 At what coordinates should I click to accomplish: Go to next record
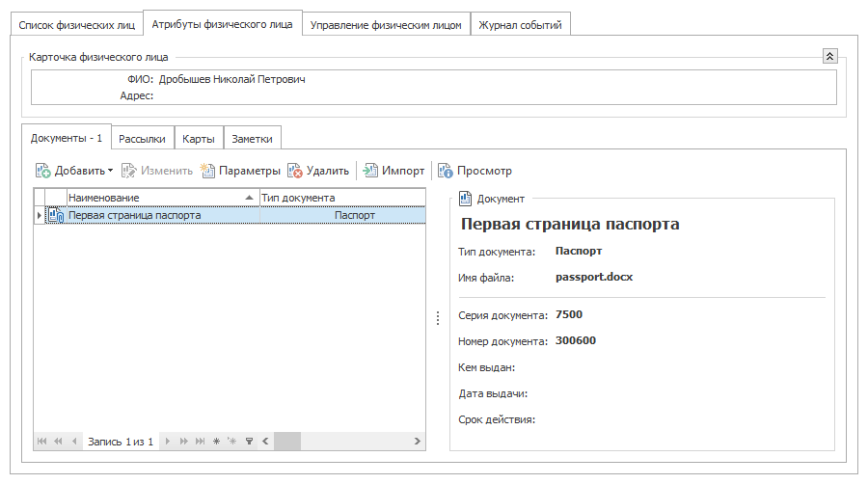pyautogui.click(x=167, y=442)
